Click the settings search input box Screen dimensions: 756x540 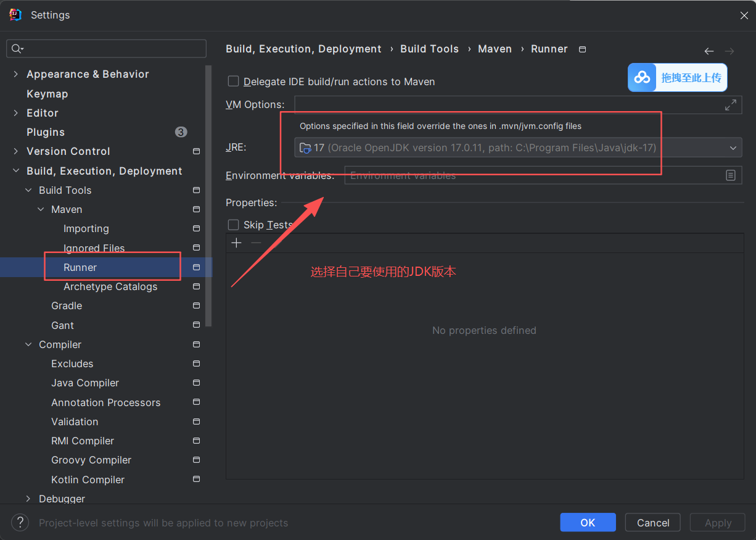pos(106,49)
